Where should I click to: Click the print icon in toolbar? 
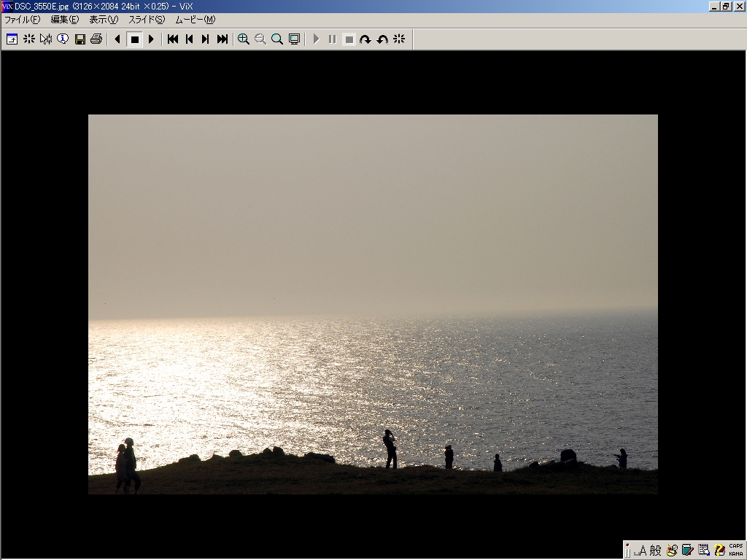tap(96, 39)
